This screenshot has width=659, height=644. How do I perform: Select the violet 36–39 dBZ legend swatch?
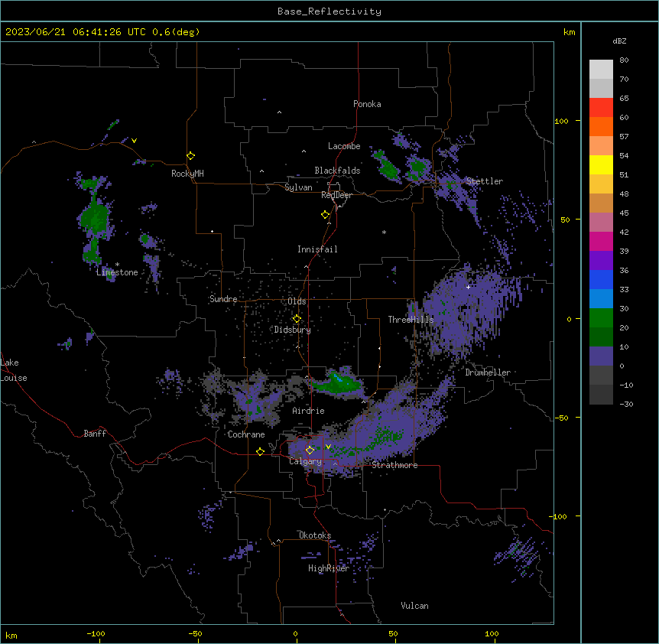pyautogui.click(x=601, y=261)
